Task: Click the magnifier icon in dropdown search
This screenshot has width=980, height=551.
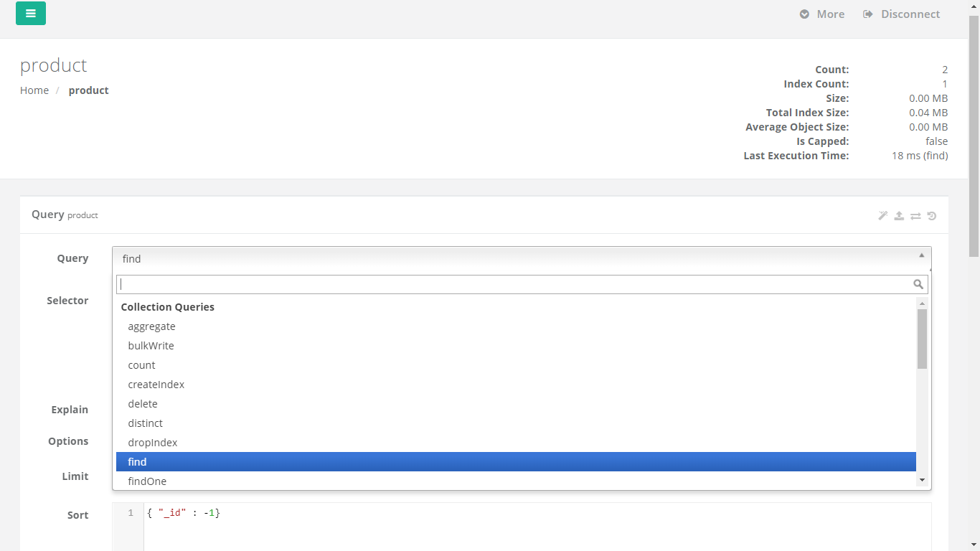Action: coord(918,285)
